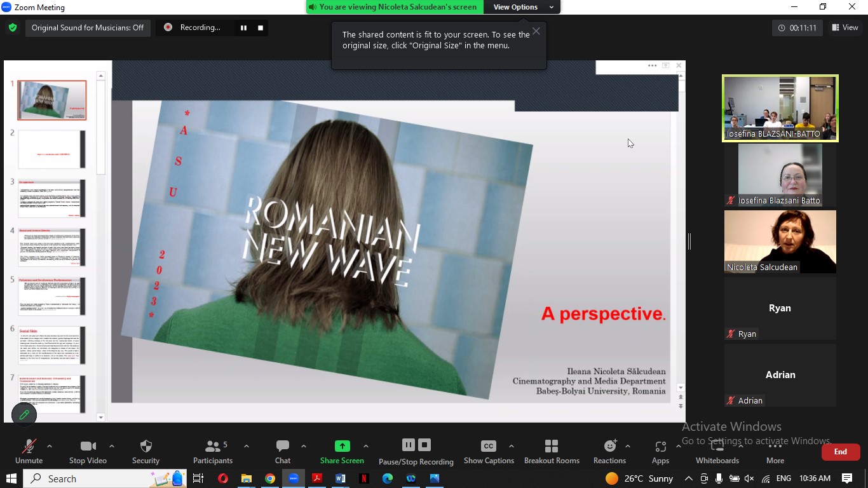Image resolution: width=868 pixels, height=488 pixels.
Task: Open the Windows Start menu
Action: [x=11, y=478]
